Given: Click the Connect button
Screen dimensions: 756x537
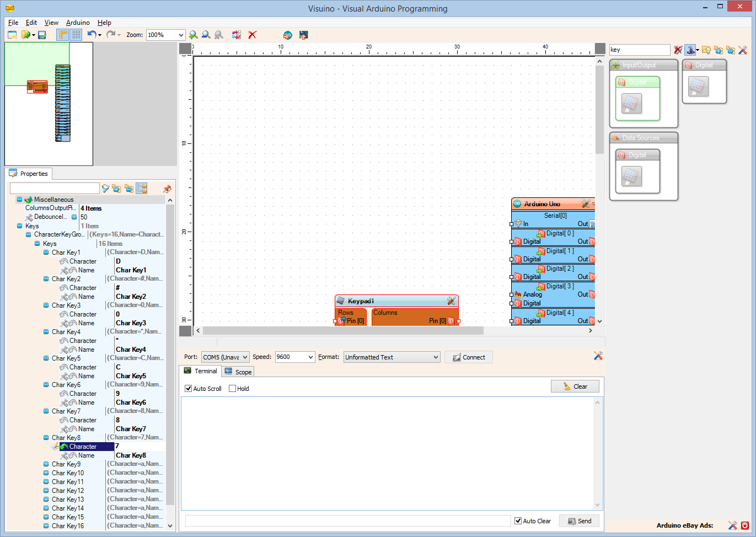Looking at the screenshot, I should tap(468, 357).
